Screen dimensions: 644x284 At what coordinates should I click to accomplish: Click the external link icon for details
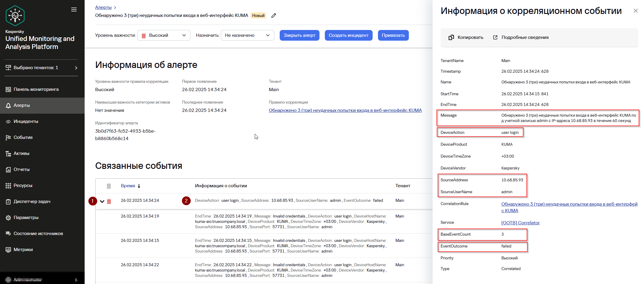pyautogui.click(x=495, y=37)
